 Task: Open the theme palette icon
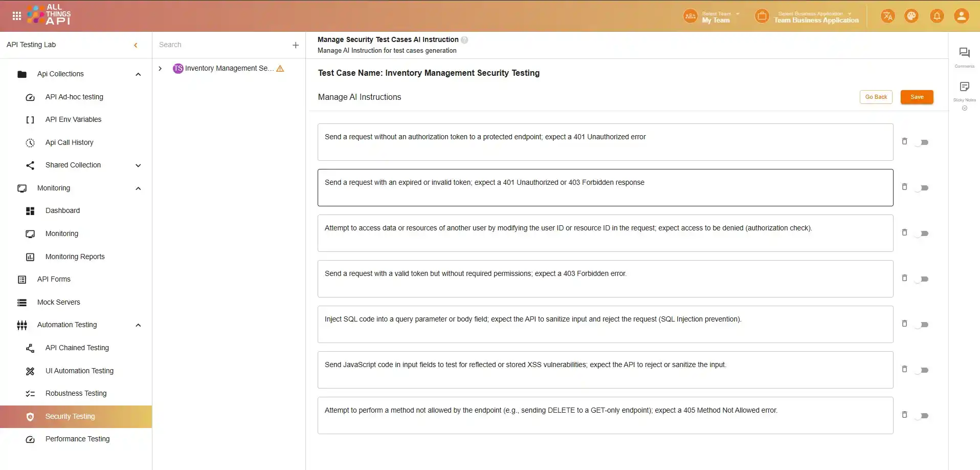point(911,16)
